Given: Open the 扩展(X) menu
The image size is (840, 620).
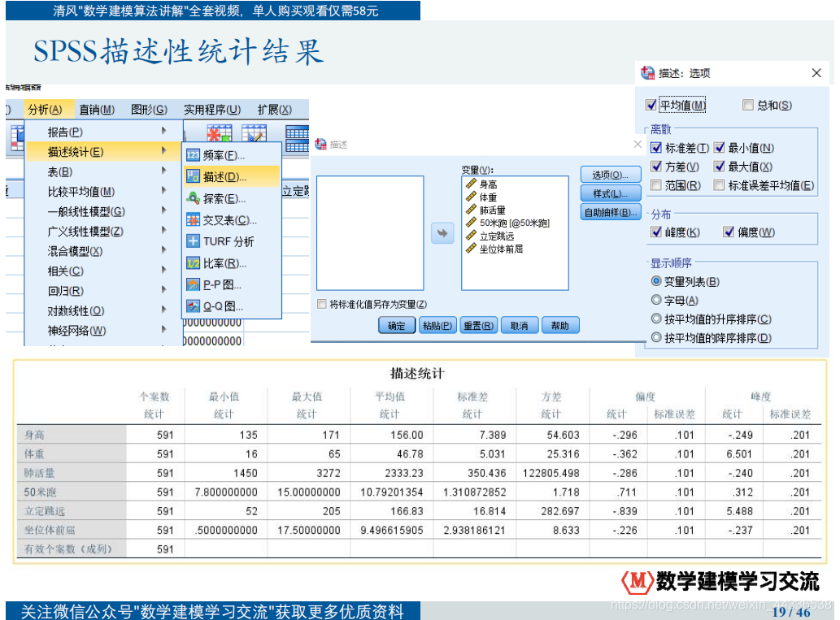Looking at the screenshot, I should [274, 110].
